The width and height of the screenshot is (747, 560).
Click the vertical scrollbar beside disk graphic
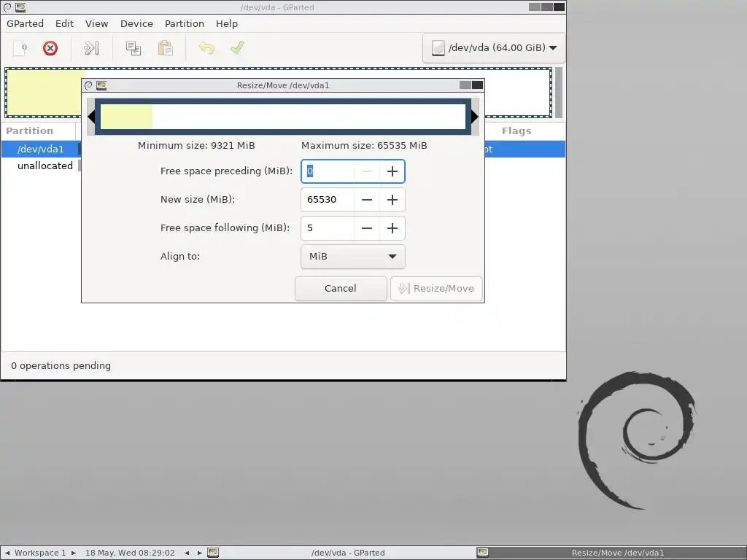pyautogui.click(x=559, y=93)
